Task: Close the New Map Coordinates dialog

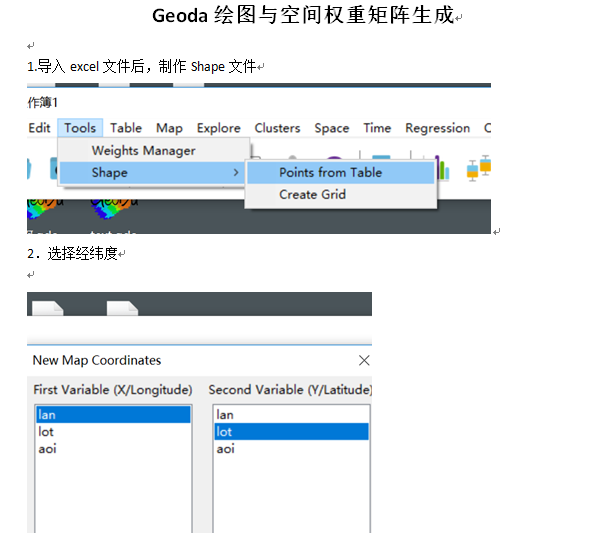Action: (x=364, y=360)
